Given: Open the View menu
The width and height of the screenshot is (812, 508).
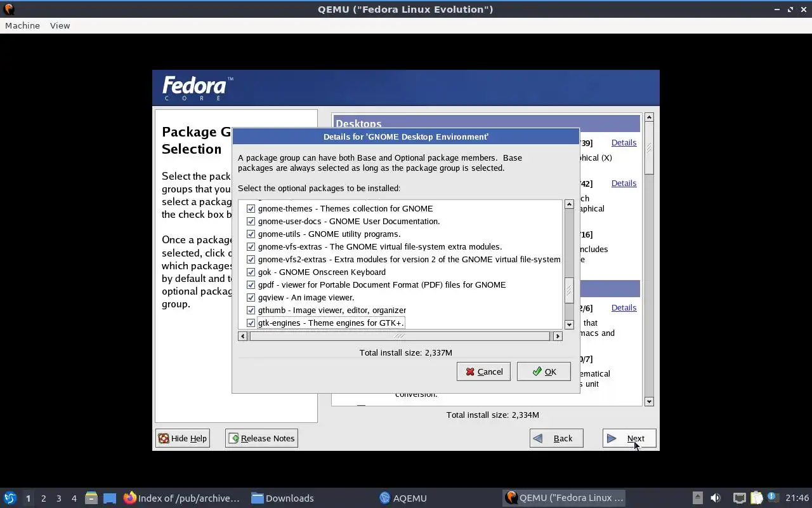Looking at the screenshot, I should pyautogui.click(x=60, y=25).
